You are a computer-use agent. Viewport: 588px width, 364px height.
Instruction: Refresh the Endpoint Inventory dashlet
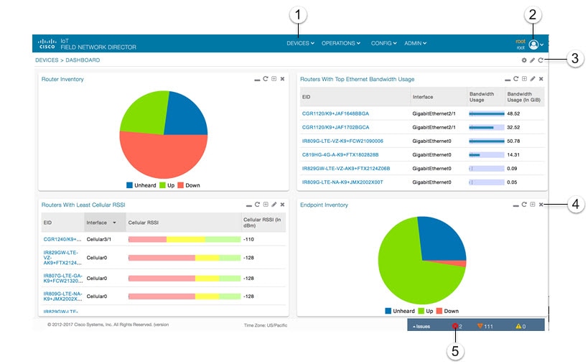pyautogui.click(x=524, y=205)
